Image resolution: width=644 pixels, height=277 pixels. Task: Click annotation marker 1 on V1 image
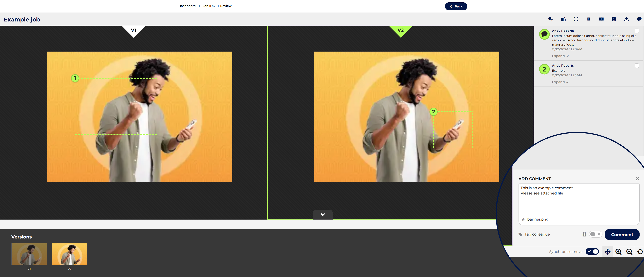pyautogui.click(x=75, y=78)
